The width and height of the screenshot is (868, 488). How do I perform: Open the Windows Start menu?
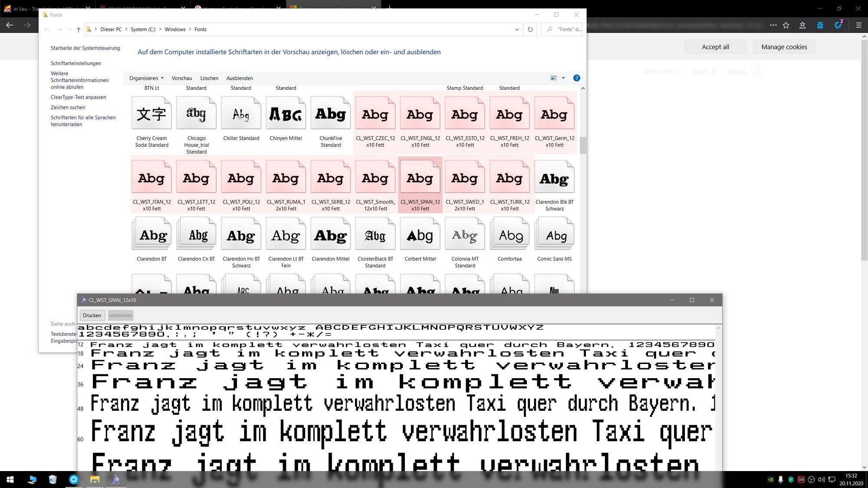pyautogui.click(x=10, y=479)
